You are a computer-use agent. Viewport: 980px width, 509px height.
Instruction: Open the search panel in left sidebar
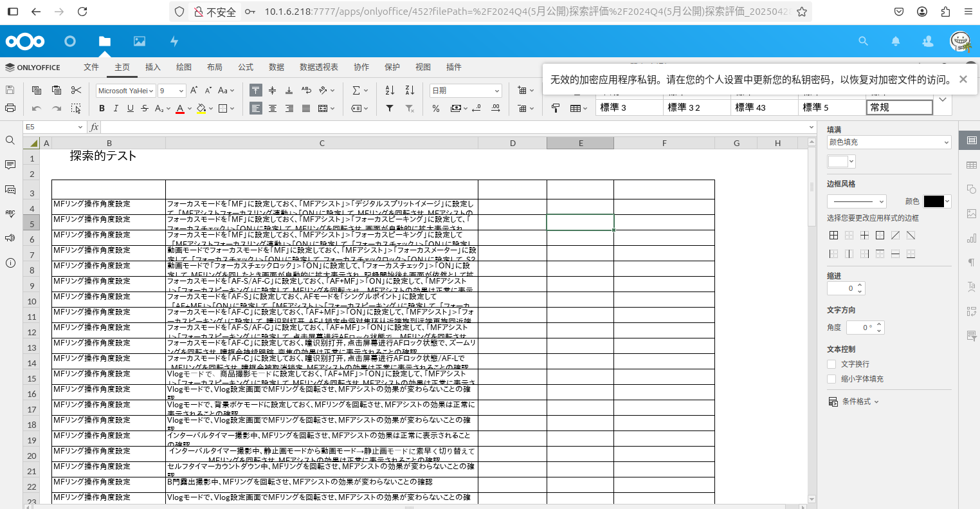click(x=10, y=140)
